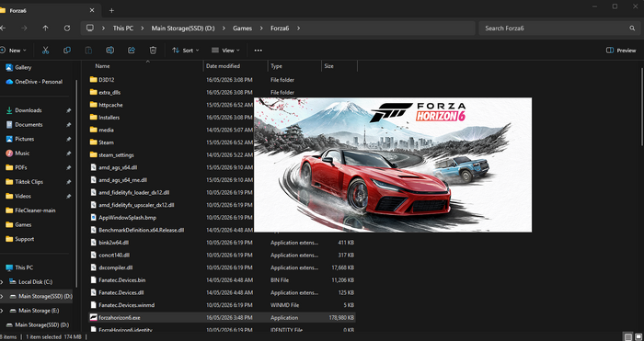
Task: Click the Rename icon in toolbar
Action: point(109,50)
